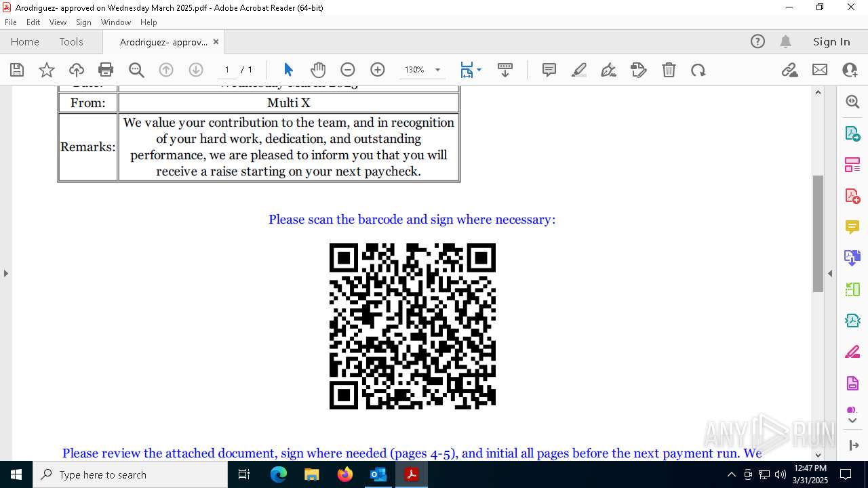Open Compress PDF tool in right pane
This screenshot has width=868, height=488.
pyautogui.click(x=852, y=321)
